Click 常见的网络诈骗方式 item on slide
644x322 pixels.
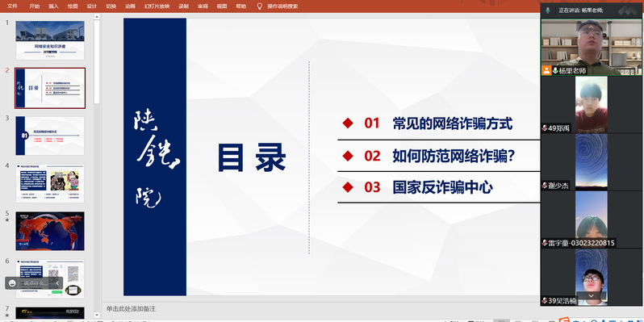pyautogui.click(x=452, y=123)
